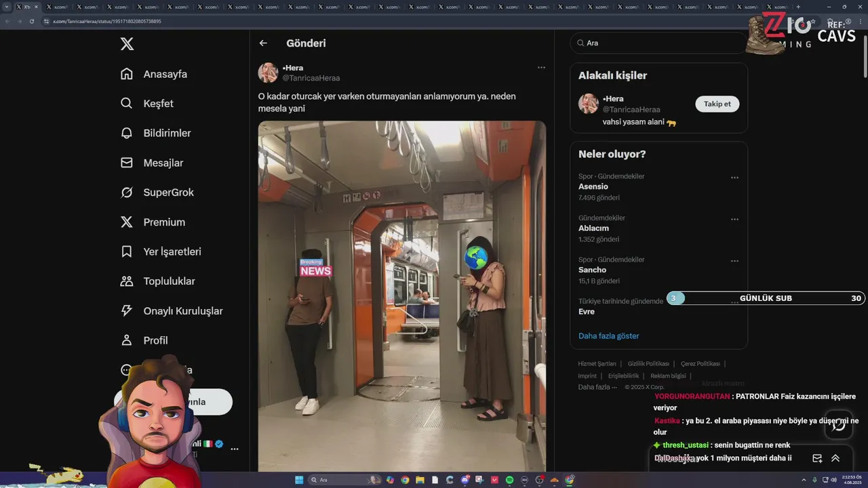Open Keşfet via magnifier icon
The width and height of the screenshot is (868, 488).
(126, 104)
